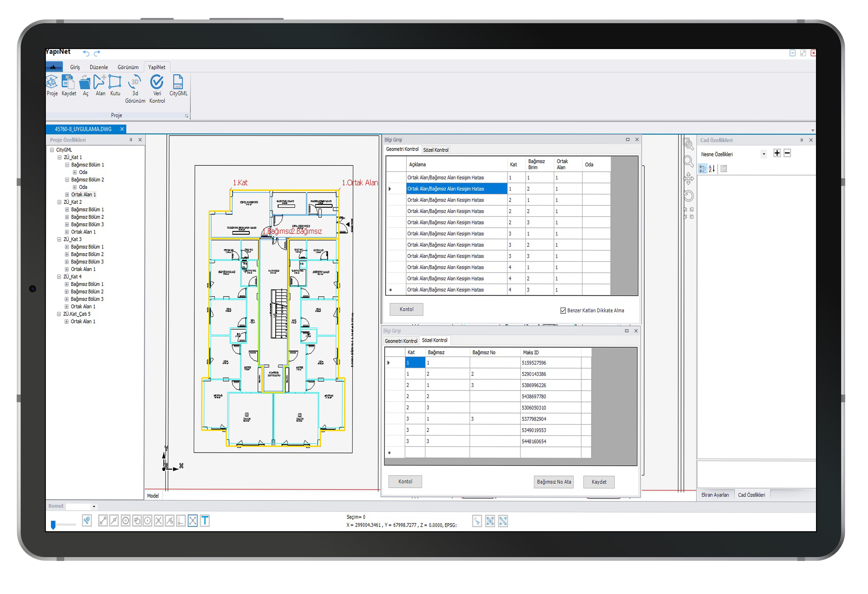Open the Görünüm ribbon tab
This screenshot has width=868, height=594.
coord(128,67)
